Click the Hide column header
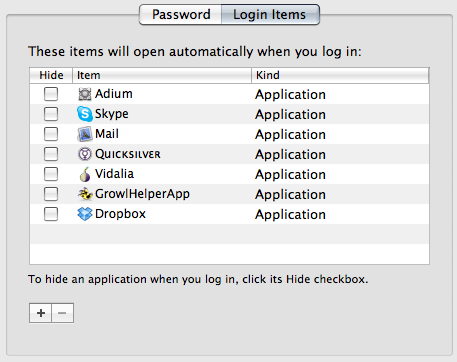 51,75
